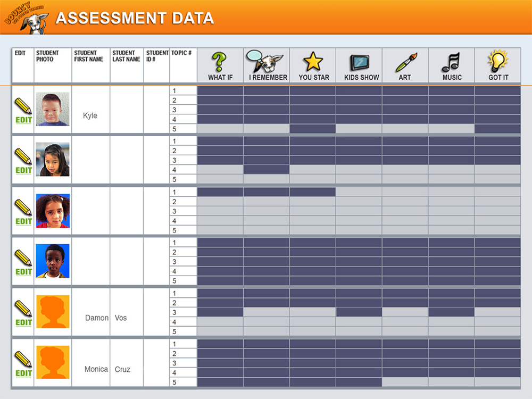Click Kyle's topic 5 You Star cell
Screen dimensions: 532x399
[312, 129]
